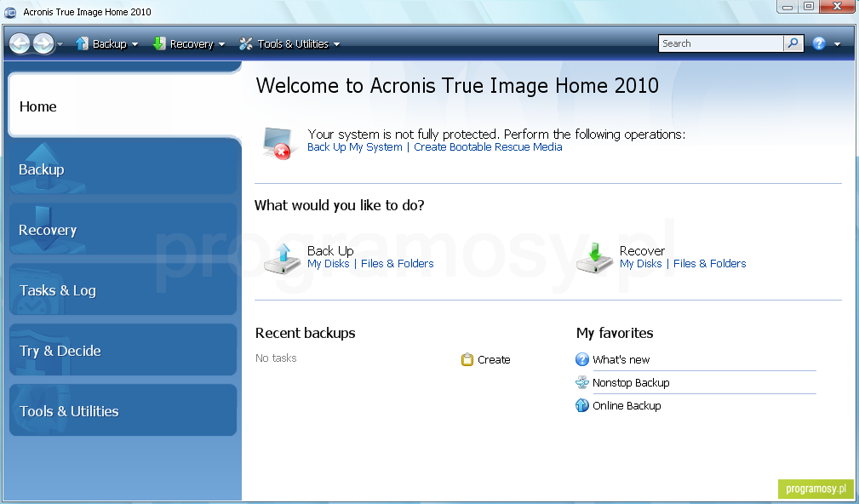The image size is (859, 504).
Task: Click the Online Backup icon
Action: tap(581, 405)
